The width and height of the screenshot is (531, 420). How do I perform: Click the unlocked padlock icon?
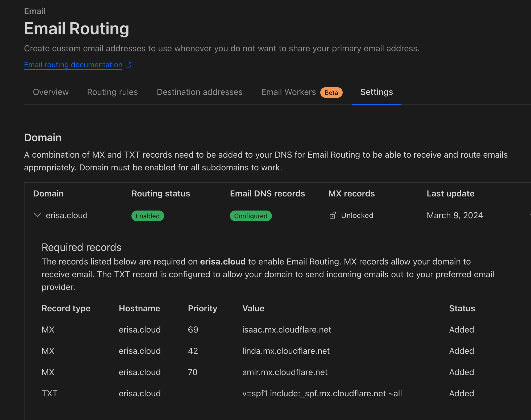333,215
